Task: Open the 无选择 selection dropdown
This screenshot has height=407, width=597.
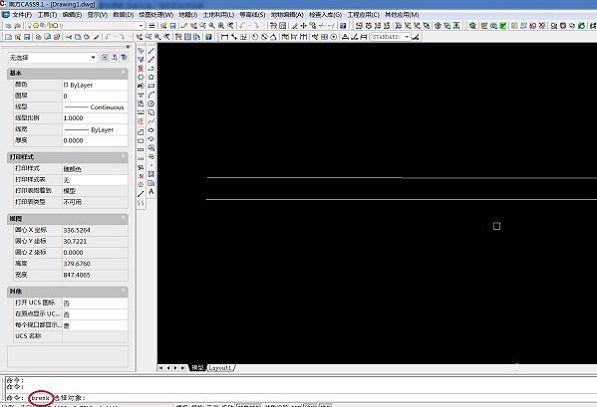Action: [x=52, y=57]
